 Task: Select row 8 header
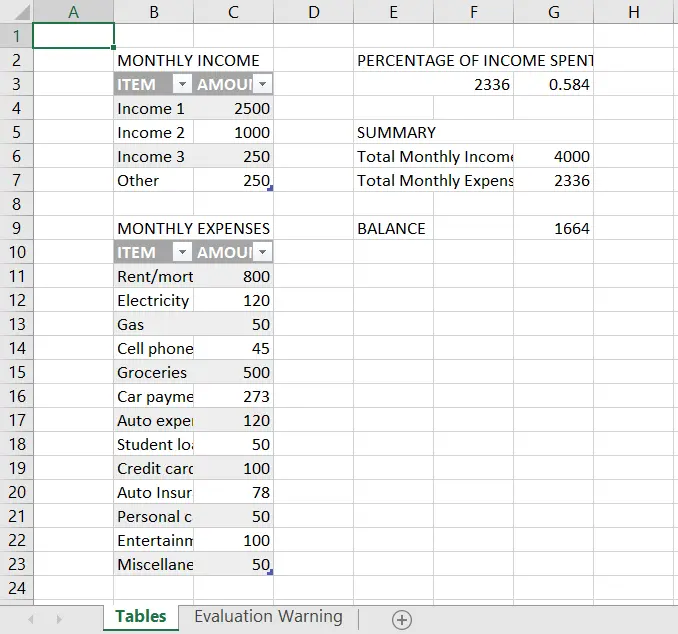pos(16,204)
